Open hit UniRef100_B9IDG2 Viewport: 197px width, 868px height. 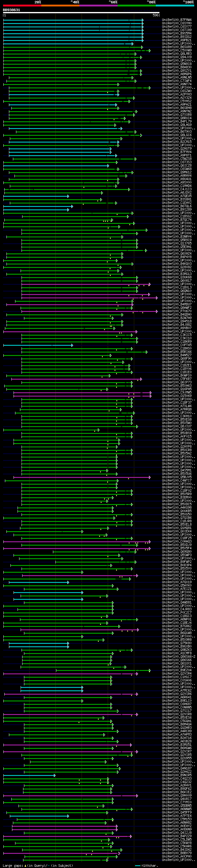[177, 37]
